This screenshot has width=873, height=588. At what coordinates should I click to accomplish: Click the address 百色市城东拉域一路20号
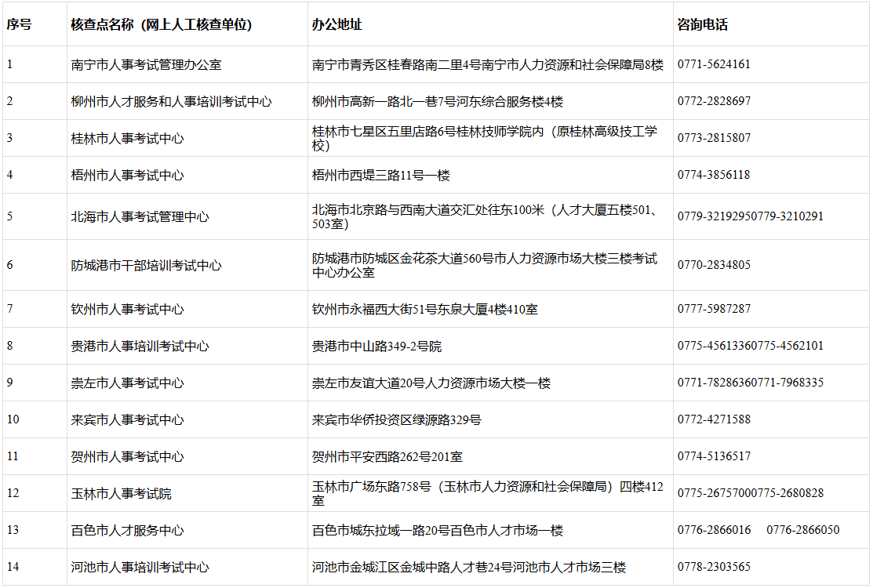pos(381,530)
